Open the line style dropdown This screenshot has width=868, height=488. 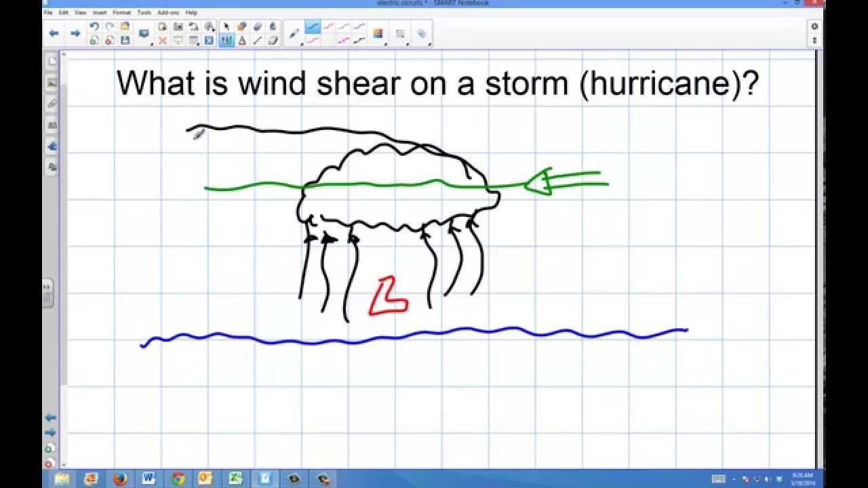400,33
